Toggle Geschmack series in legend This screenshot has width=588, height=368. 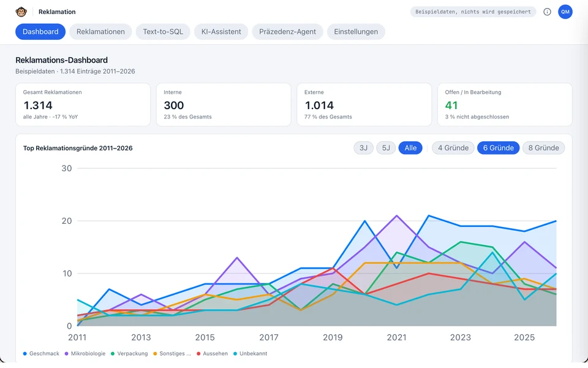pos(41,353)
